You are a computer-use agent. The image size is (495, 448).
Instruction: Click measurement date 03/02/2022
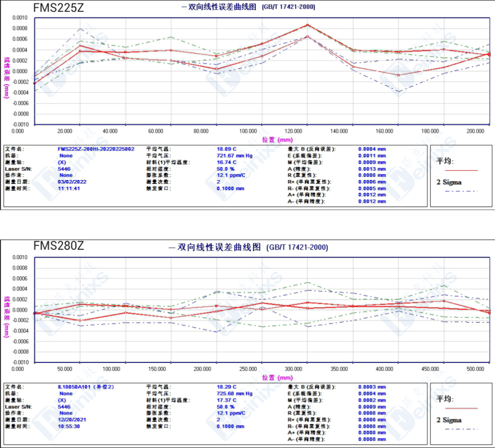(x=72, y=181)
